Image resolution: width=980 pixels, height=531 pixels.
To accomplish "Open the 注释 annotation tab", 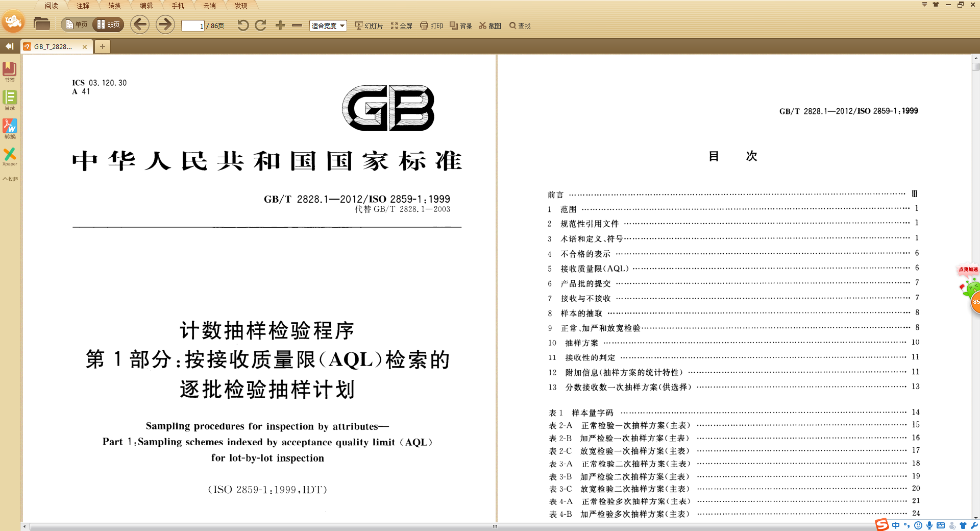I will [x=83, y=6].
